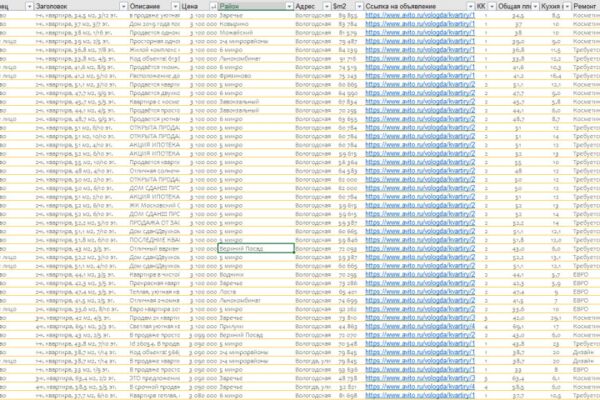Open the avito link in the Ковырино row
The height and width of the screenshot is (400, 600).
tap(420, 24)
